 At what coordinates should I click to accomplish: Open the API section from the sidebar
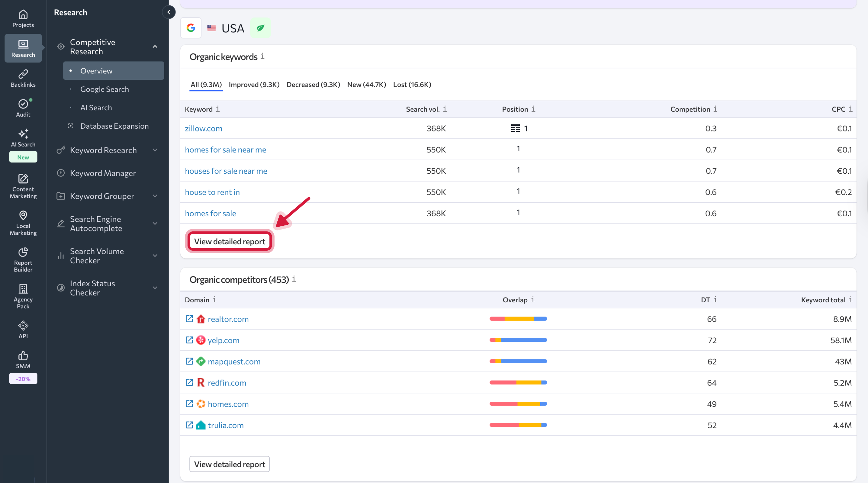[23, 329]
